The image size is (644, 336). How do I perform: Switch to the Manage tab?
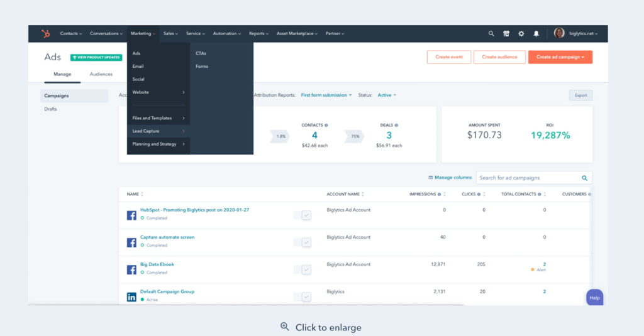click(62, 74)
